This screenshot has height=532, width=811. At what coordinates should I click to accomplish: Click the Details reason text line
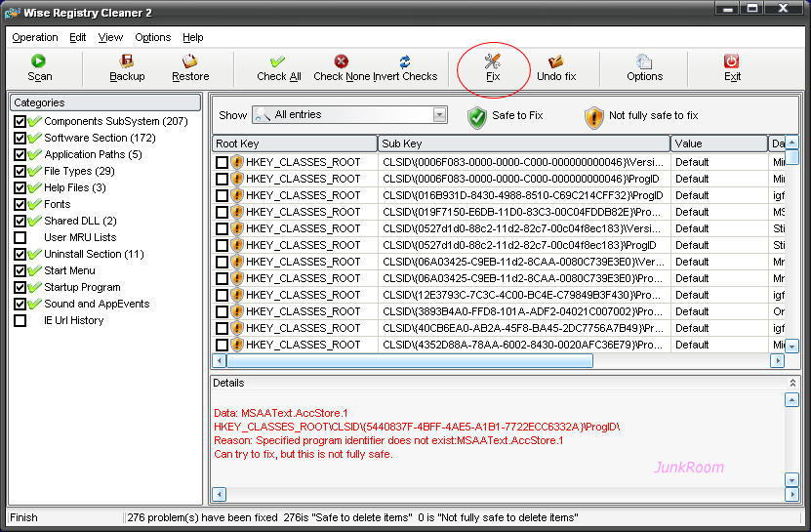point(388,440)
